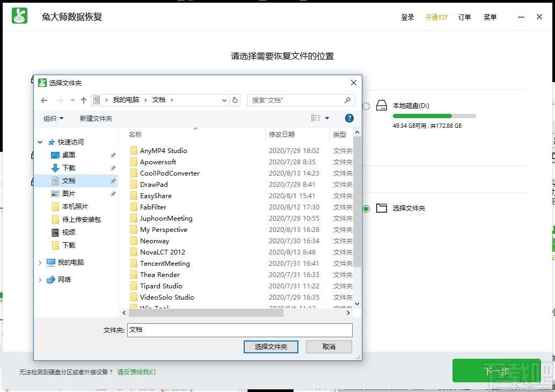Select the VideoSolo Studio folder row

point(240,297)
